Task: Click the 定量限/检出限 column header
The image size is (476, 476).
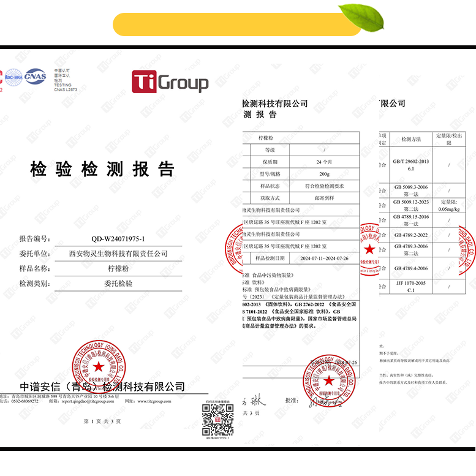Action: [449, 139]
